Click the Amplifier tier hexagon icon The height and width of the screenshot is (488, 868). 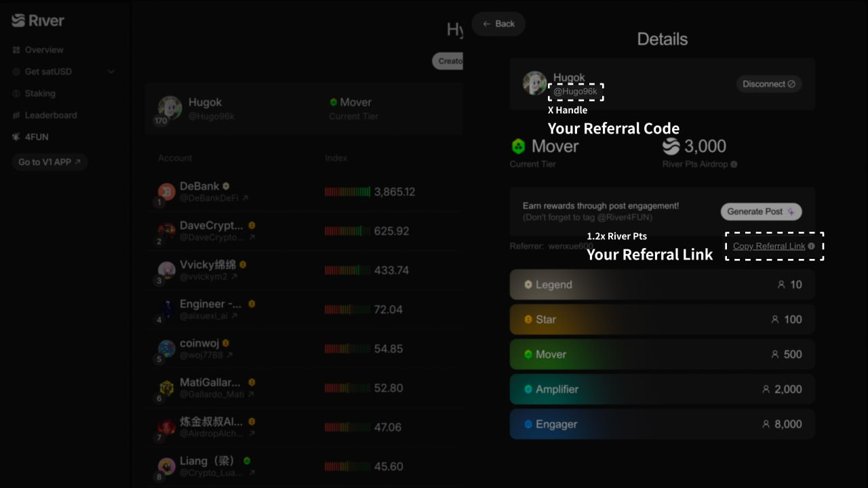coord(528,389)
